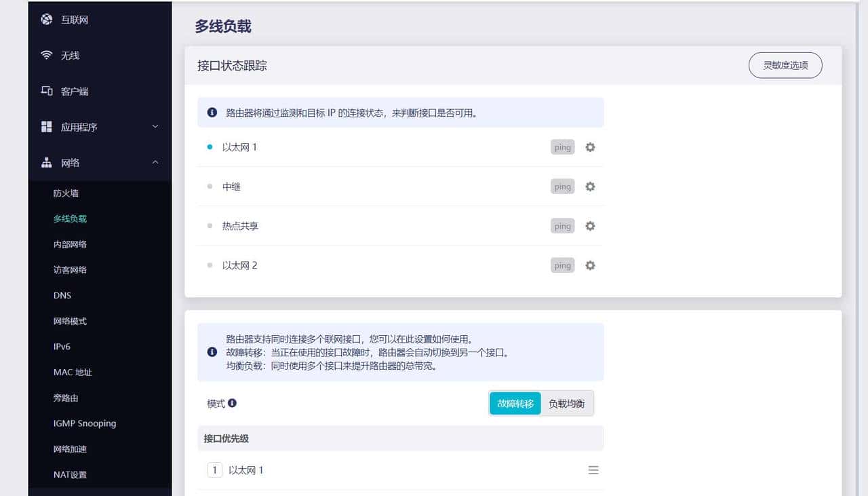Select the 故障转移 mode option
The width and height of the screenshot is (868, 496).
click(x=515, y=403)
